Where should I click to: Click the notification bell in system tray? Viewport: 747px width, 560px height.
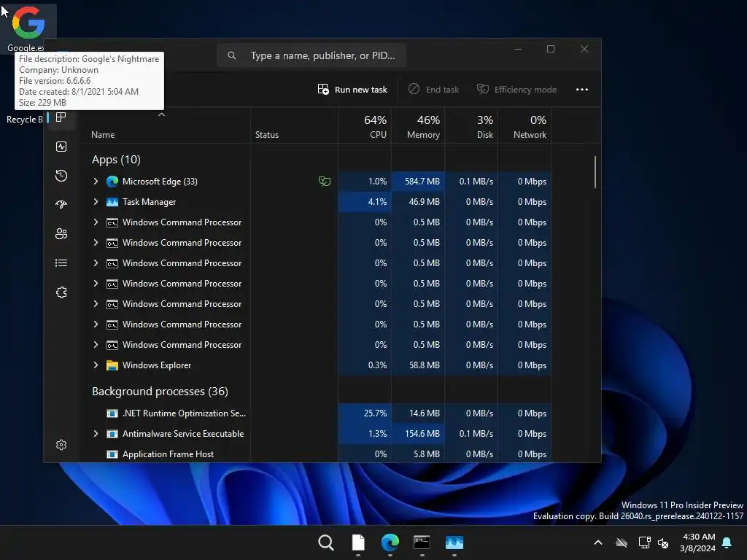click(x=727, y=542)
